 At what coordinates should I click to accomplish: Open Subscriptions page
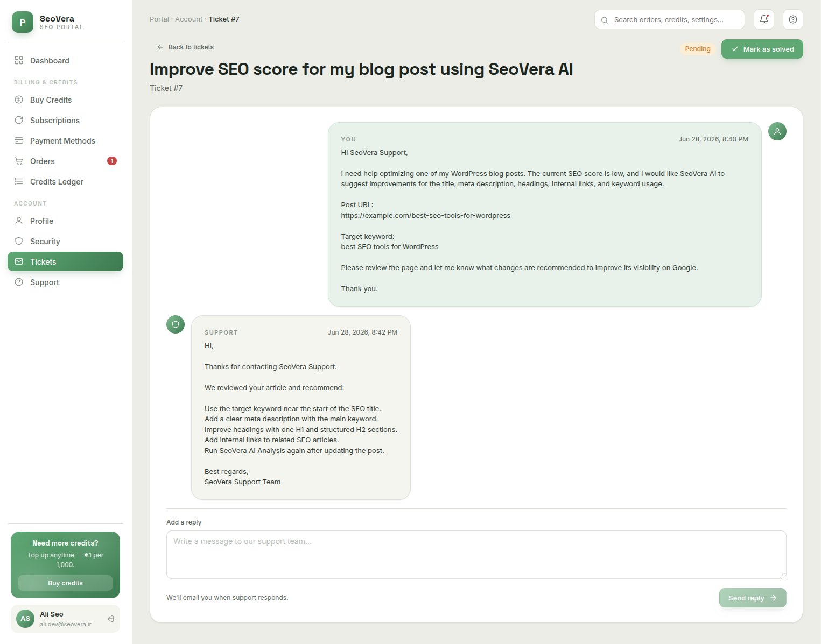(x=65, y=121)
